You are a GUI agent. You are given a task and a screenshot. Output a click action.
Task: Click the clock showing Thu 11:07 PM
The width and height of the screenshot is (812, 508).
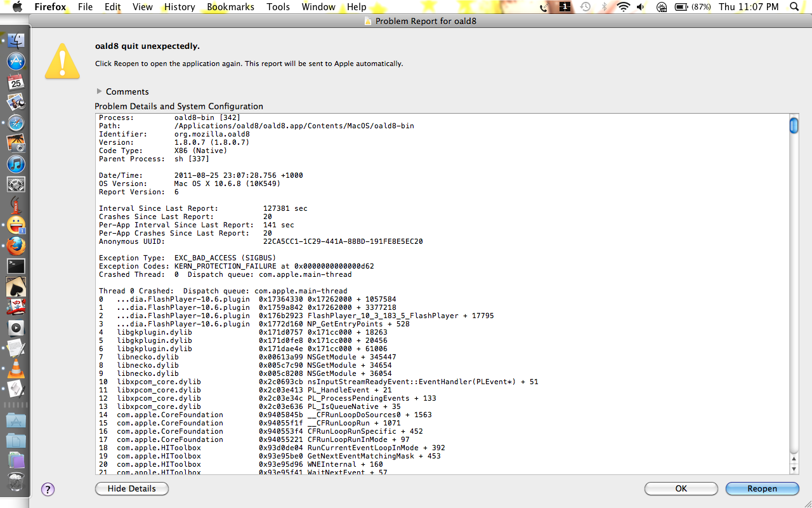(749, 7)
